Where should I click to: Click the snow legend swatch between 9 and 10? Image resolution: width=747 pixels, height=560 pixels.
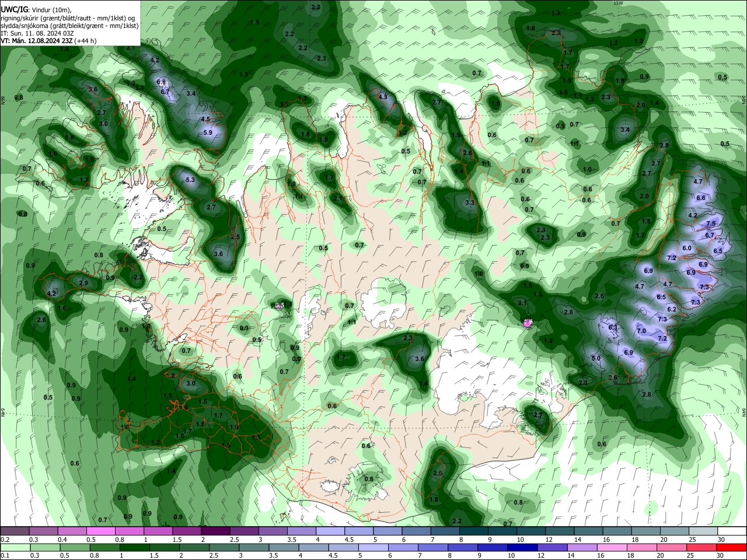(x=502, y=531)
